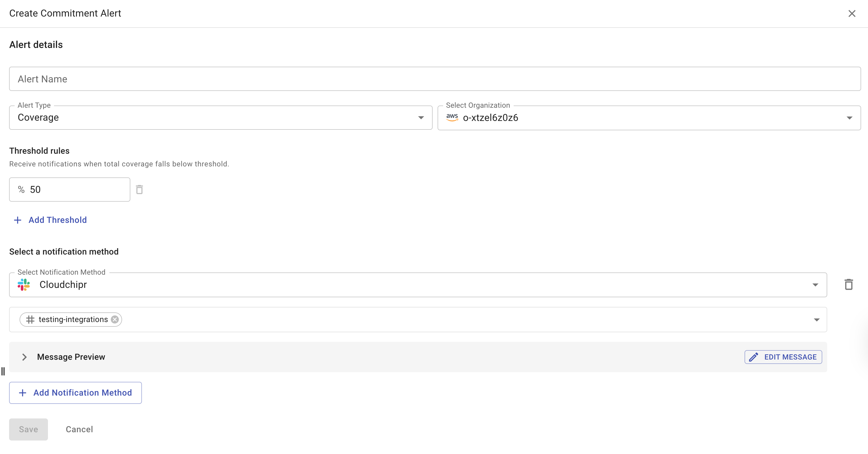This screenshot has width=868, height=454.
Task: Click Add Notification Method button
Action: (76, 393)
